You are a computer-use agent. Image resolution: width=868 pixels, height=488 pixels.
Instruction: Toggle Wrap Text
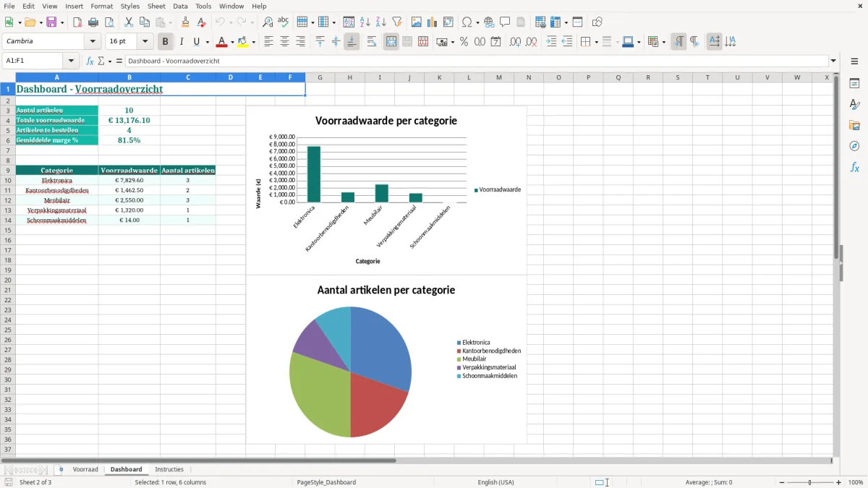(371, 42)
